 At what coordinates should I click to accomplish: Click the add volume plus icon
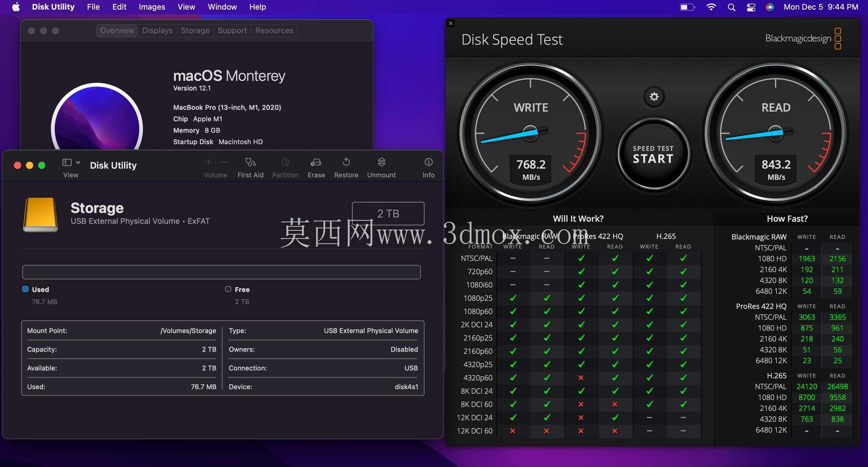(x=209, y=162)
